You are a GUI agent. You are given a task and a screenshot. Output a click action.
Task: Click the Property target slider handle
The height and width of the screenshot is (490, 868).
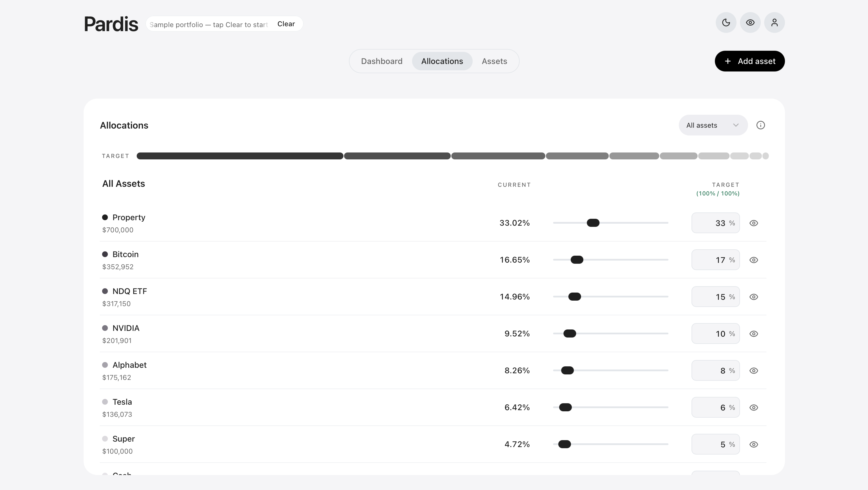[593, 223]
